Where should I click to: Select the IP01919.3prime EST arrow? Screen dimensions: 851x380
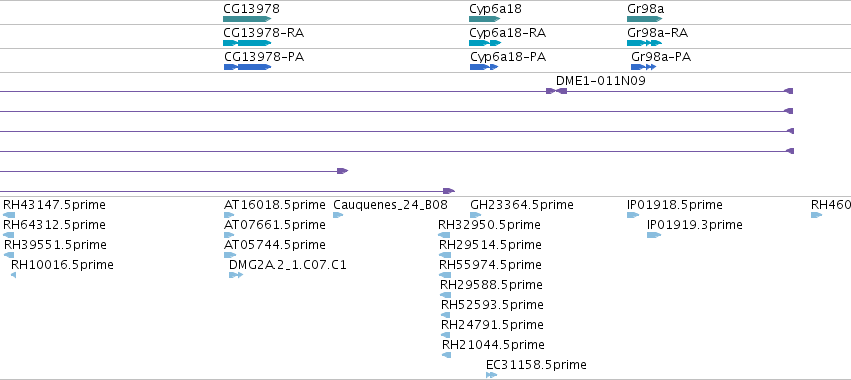654,235
